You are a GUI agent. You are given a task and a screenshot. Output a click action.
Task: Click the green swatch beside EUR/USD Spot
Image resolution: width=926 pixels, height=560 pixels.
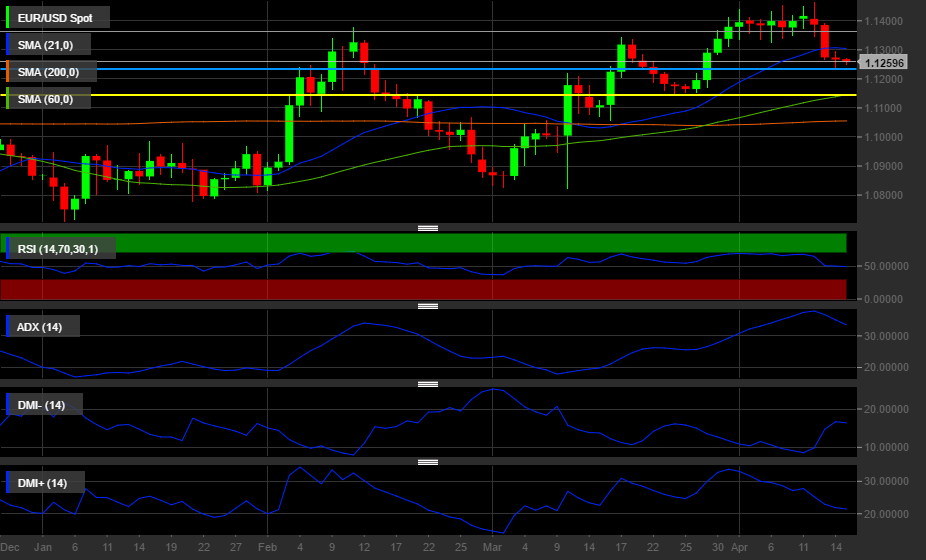click(8, 17)
